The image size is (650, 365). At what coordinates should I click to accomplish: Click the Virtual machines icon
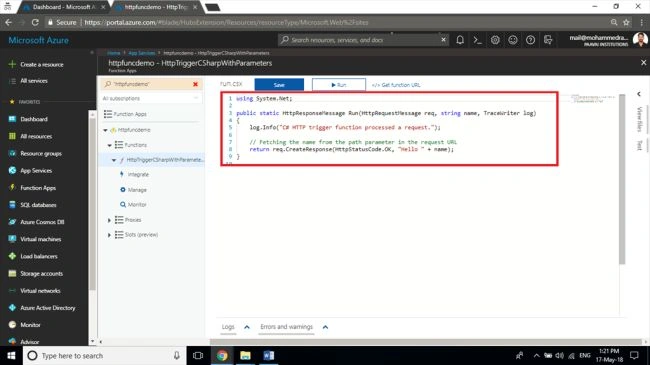click(x=12, y=239)
